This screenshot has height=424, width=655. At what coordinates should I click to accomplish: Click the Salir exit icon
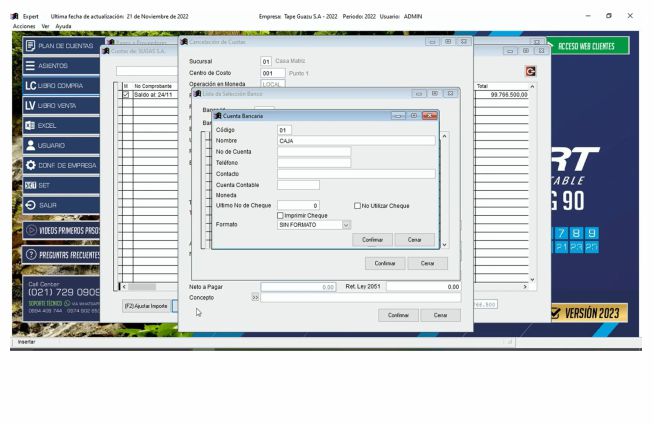[x=31, y=205]
